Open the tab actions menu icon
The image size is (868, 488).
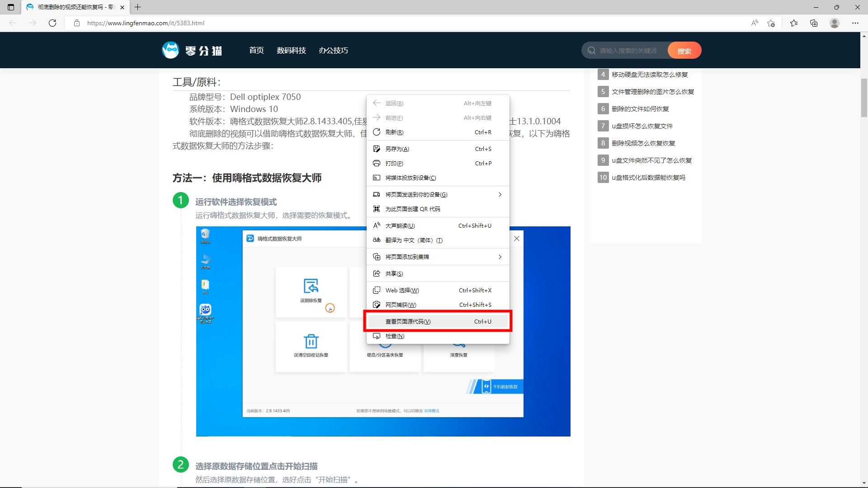[x=11, y=7]
